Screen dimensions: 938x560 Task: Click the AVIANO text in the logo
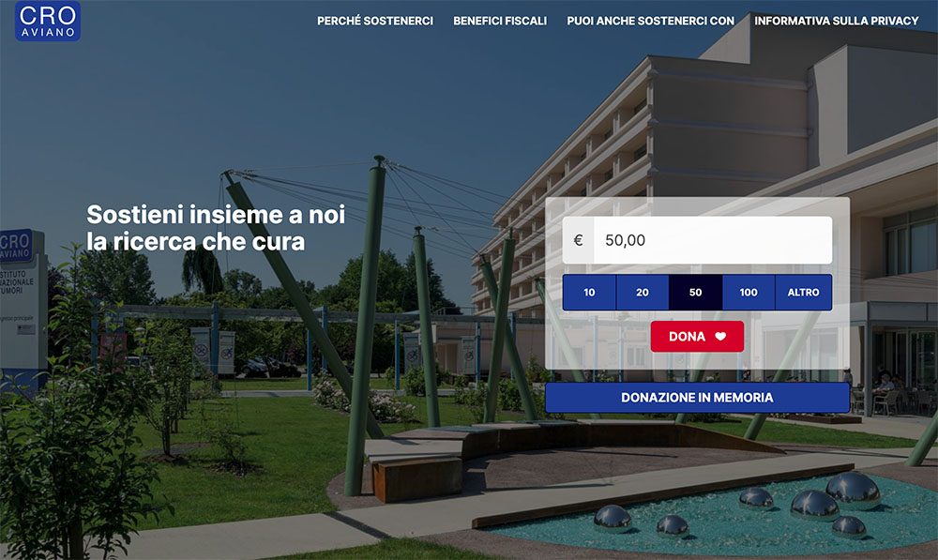pos(48,32)
